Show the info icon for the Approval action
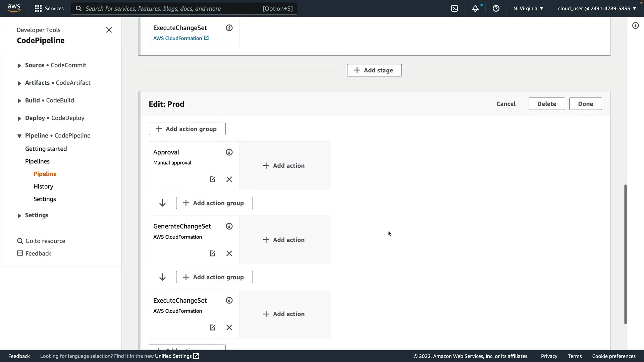644x362 pixels. pyautogui.click(x=229, y=152)
